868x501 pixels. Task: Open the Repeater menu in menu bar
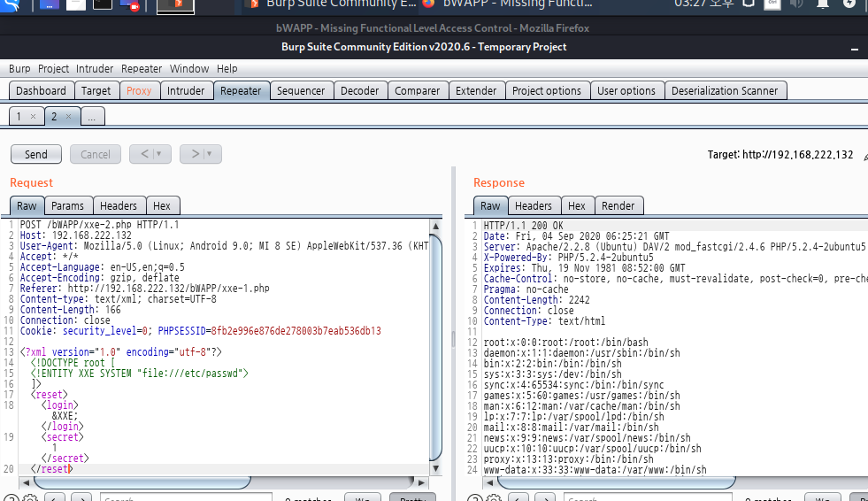click(142, 69)
